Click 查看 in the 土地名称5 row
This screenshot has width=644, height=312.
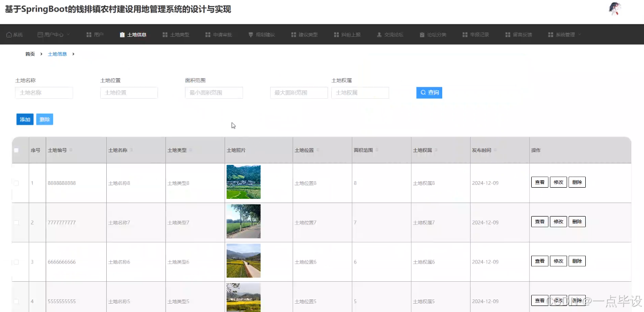(x=540, y=300)
